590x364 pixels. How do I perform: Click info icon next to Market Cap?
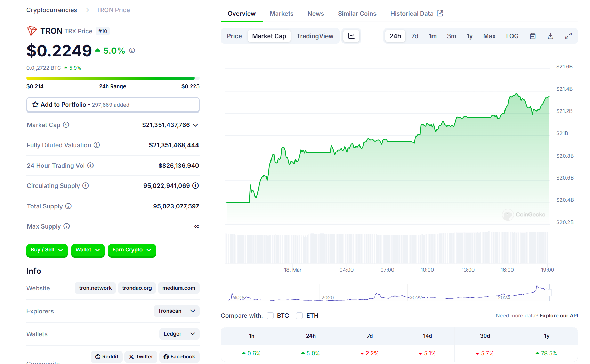click(66, 125)
